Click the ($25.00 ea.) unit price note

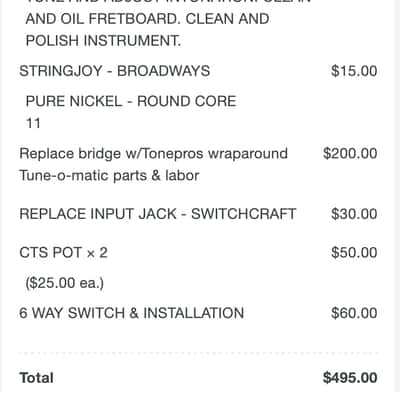coord(65,283)
